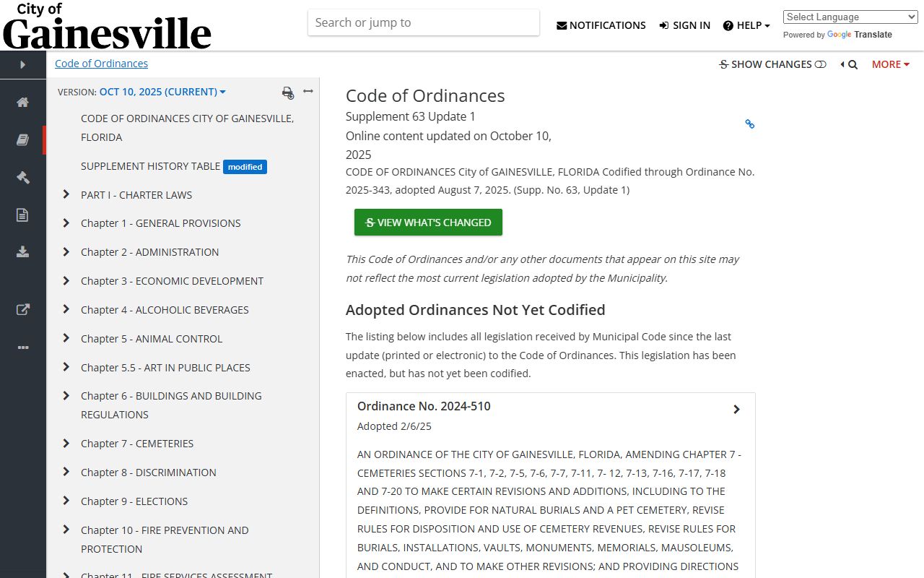
Task: Expand Chapter 10 - Fire Prevention chevron
Action: (x=66, y=530)
